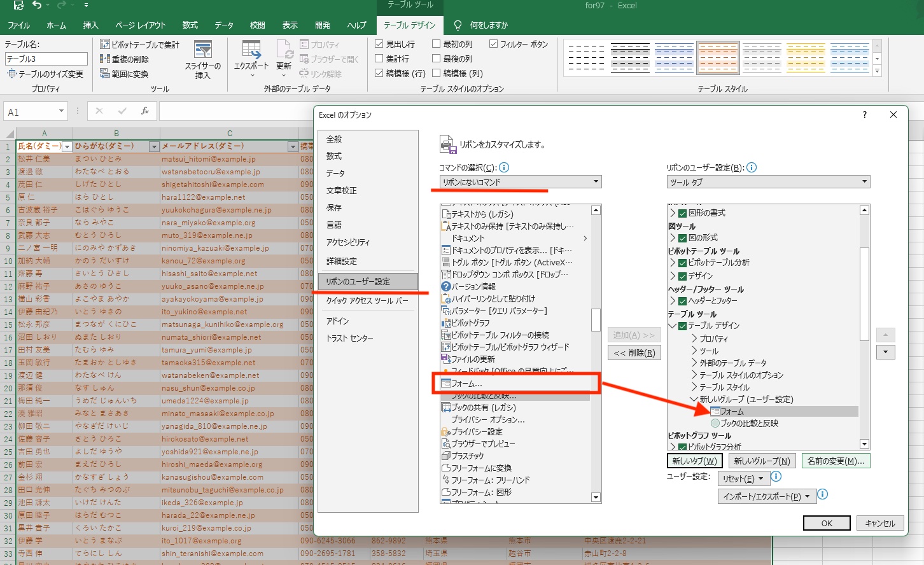The image size is (924, 565).
Task: Open the 数式 ribbon tab
Action: [190, 25]
